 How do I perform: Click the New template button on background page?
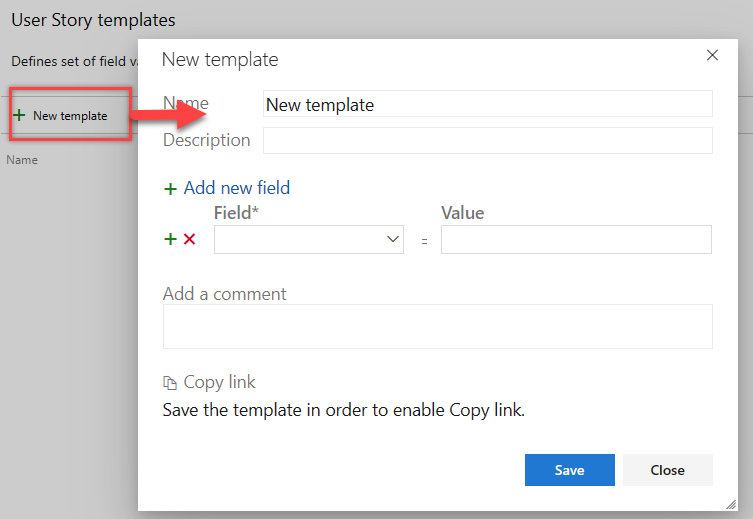[x=61, y=116]
